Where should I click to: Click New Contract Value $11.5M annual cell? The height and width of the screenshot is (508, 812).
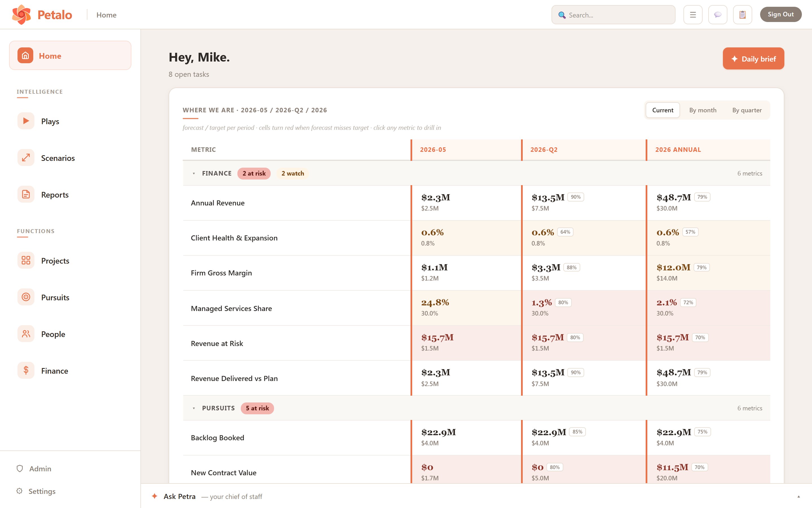coord(708,469)
